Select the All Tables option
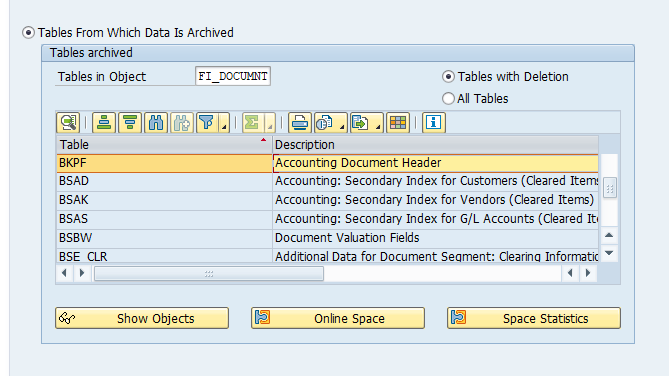The height and width of the screenshot is (376, 669). (x=448, y=99)
